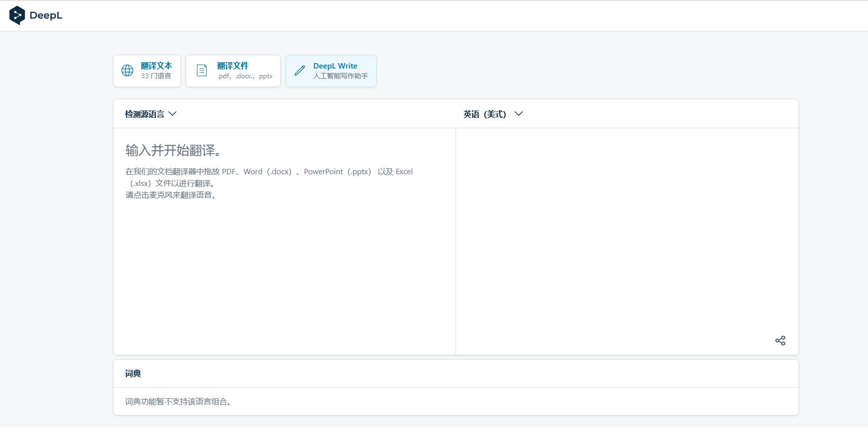Click the 33 门语言 subtitle text

(x=156, y=76)
